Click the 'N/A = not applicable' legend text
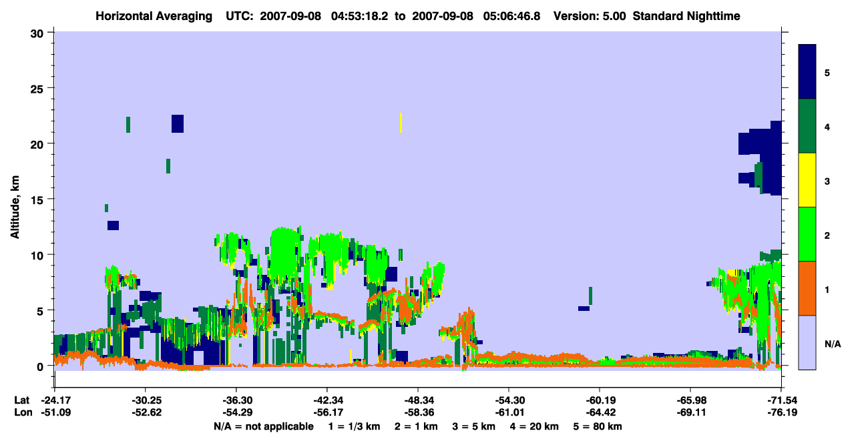The image size is (868, 445). [263, 426]
